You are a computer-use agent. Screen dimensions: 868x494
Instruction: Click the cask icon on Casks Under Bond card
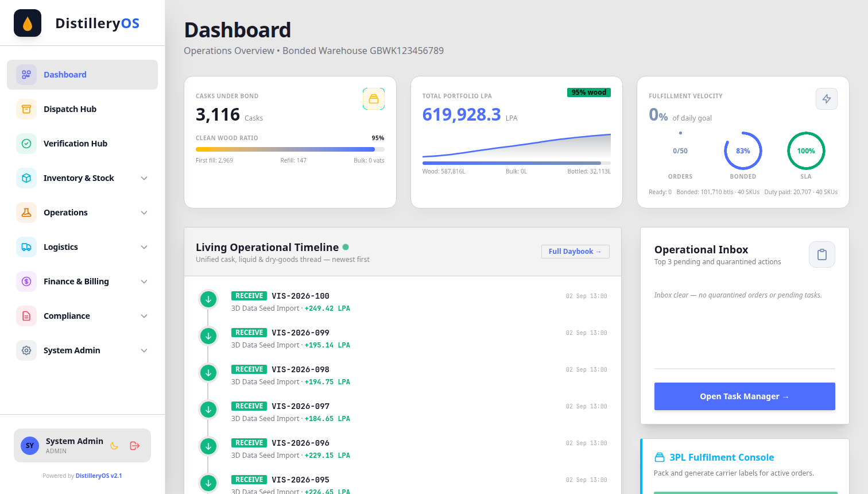pos(374,99)
